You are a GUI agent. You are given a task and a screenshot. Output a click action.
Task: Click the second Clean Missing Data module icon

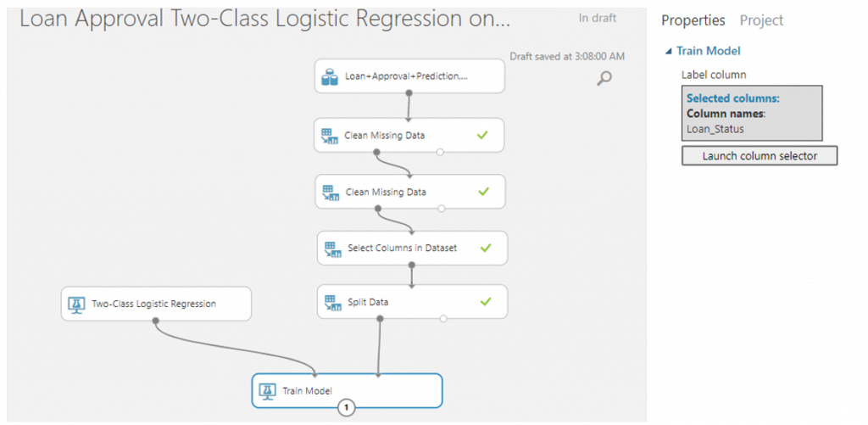tap(331, 193)
